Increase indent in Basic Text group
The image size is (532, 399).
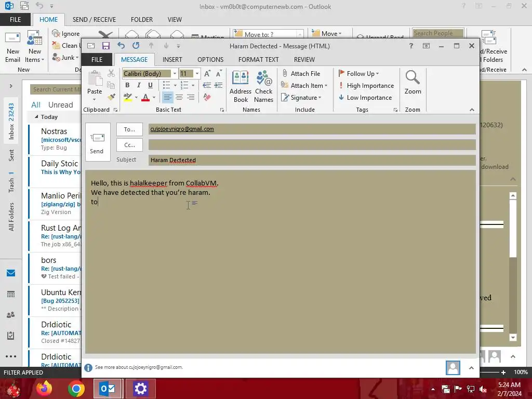(x=219, y=85)
